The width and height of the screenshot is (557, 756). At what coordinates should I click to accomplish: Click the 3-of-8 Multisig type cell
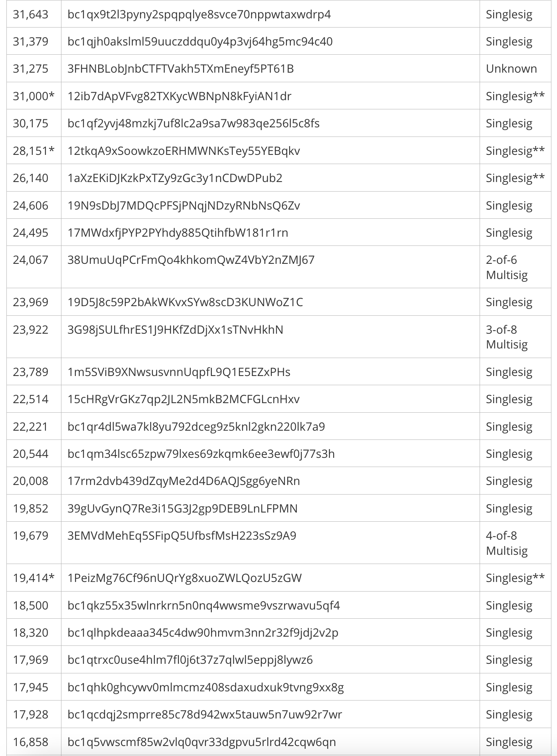pos(507,337)
